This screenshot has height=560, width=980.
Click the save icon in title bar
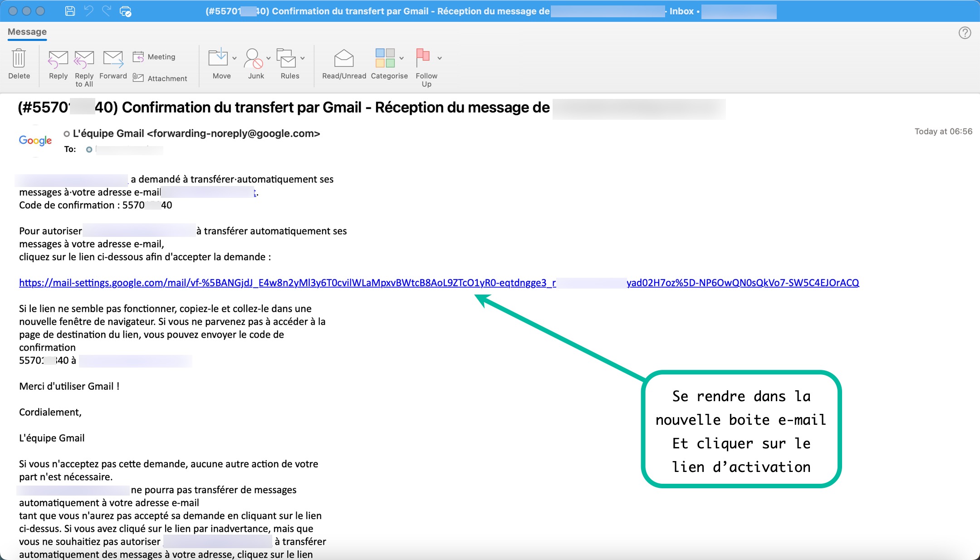coord(70,11)
